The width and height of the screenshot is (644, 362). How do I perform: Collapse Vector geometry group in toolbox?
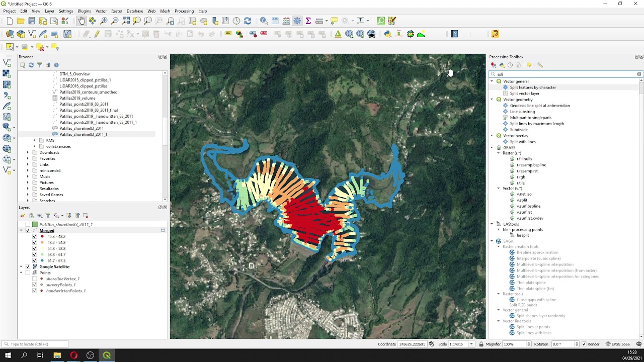point(492,100)
